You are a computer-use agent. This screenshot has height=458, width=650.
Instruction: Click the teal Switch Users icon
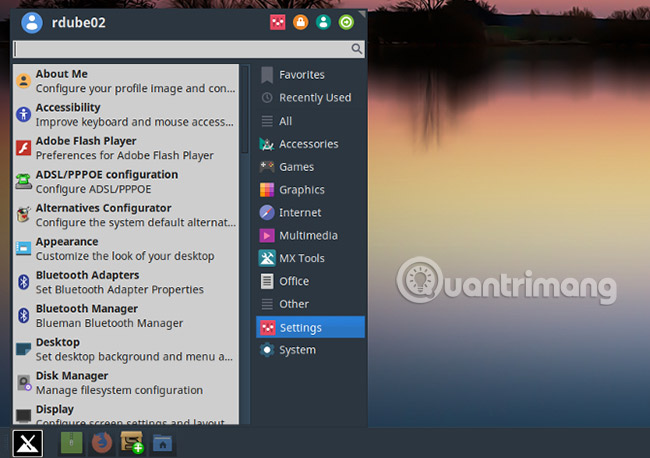click(323, 22)
